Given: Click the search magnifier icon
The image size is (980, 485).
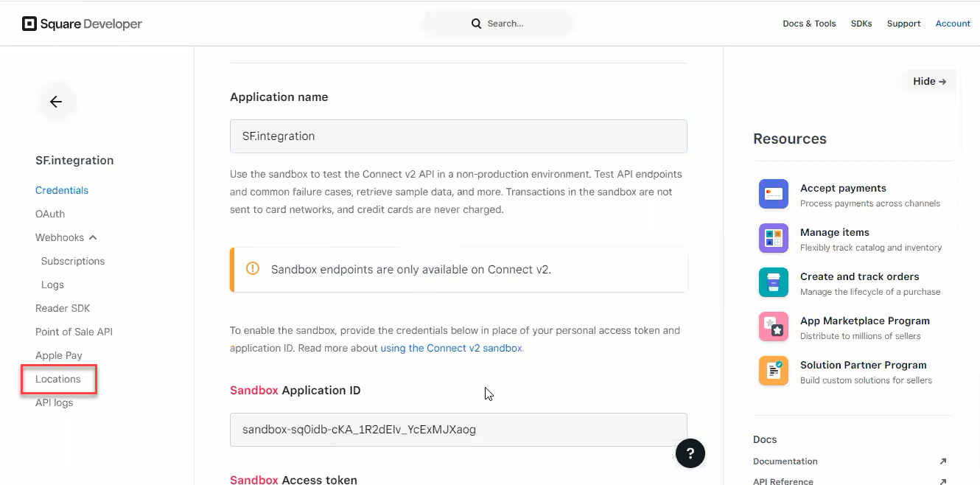Looking at the screenshot, I should pyautogui.click(x=477, y=24).
